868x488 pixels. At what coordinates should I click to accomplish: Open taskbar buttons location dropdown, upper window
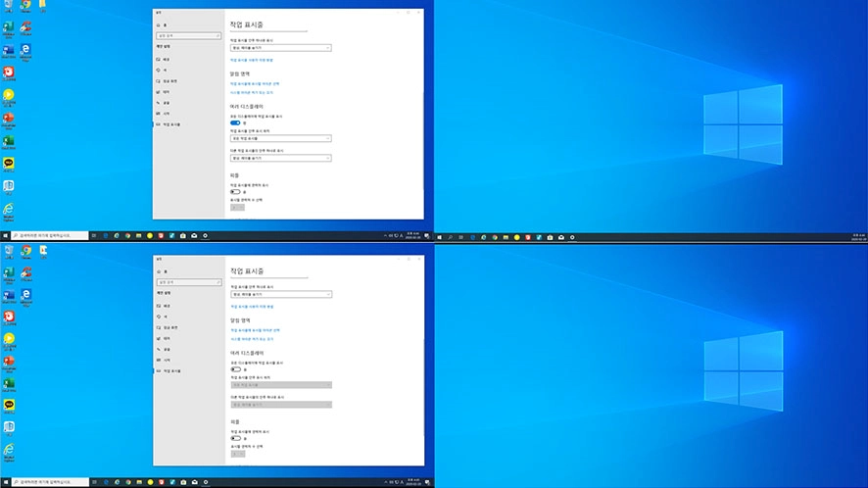pos(280,138)
